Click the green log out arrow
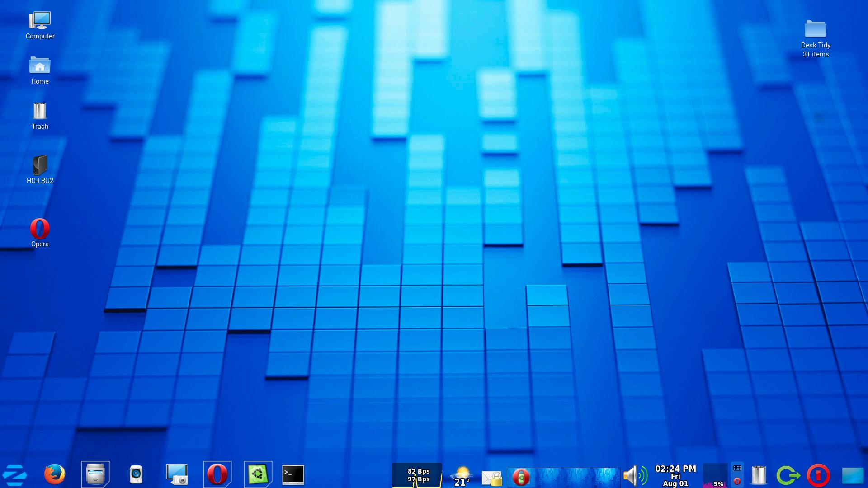The height and width of the screenshot is (488, 868). coord(788,475)
